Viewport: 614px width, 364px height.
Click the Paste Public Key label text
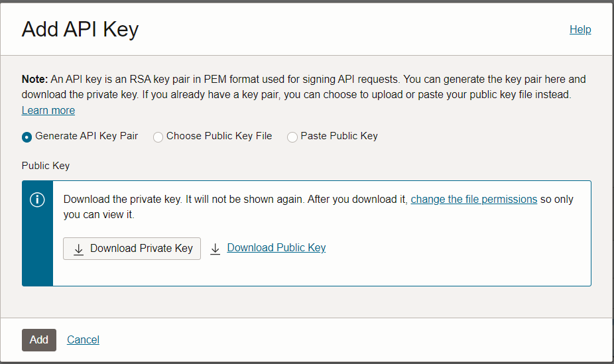[x=339, y=136]
